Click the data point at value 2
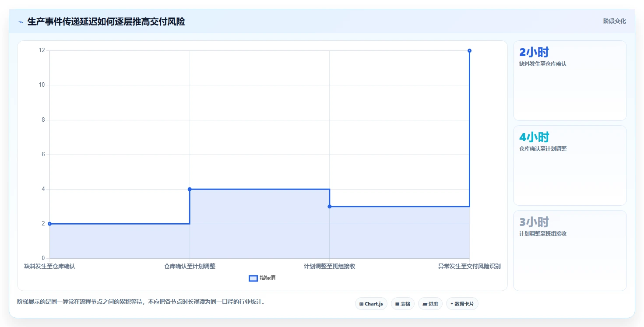This screenshot has width=644, height=327. pyautogui.click(x=49, y=224)
